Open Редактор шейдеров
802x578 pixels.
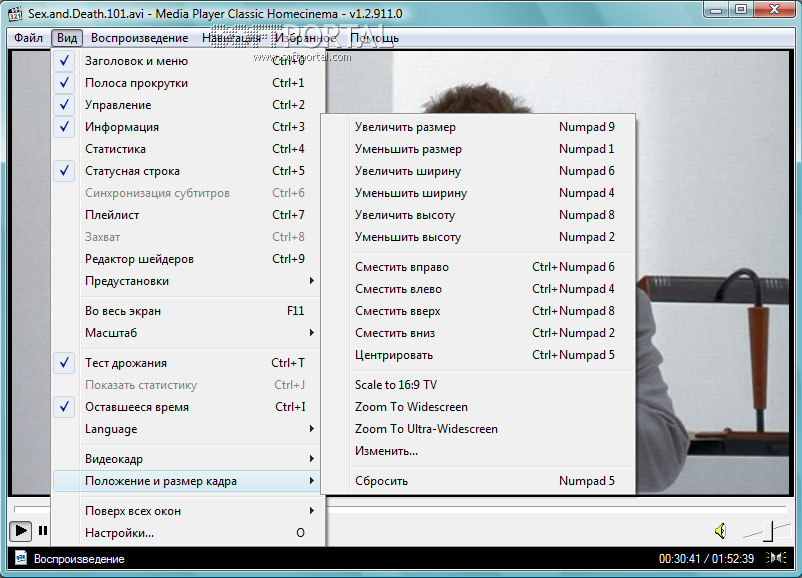188,259
